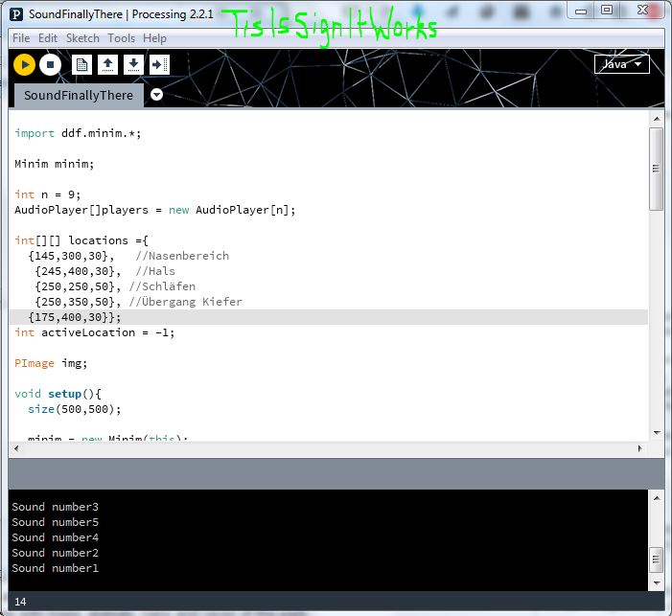672x616 pixels.
Task: Export the application with the right-arrow icon
Action: [x=159, y=64]
